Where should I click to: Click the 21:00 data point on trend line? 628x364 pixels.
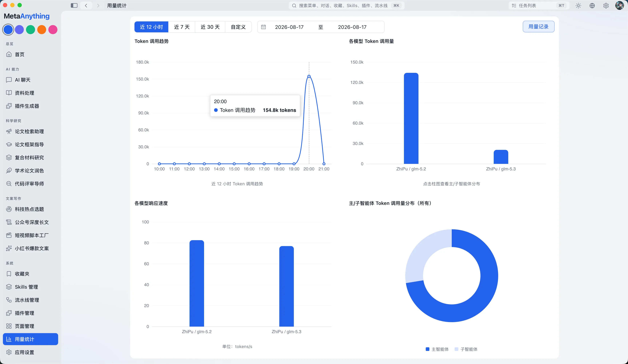[324, 164]
